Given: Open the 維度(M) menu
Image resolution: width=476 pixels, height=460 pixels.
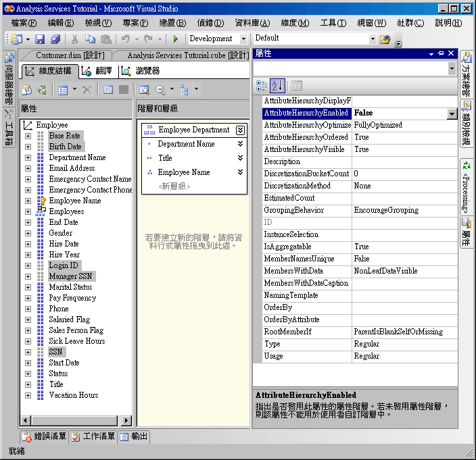Looking at the screenshot, I should [295, 23].
